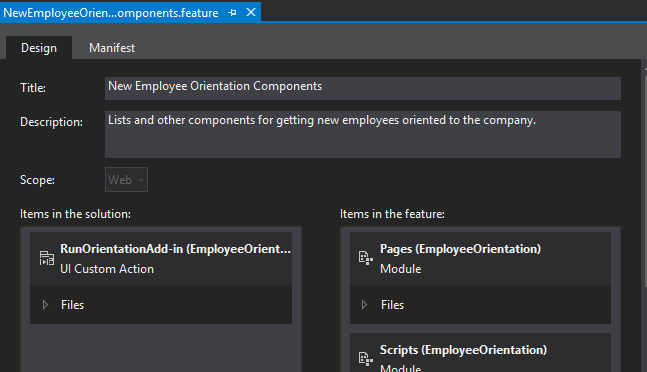Click the Module label under Pages
The image size is (647, 372).
coord(401,269)
